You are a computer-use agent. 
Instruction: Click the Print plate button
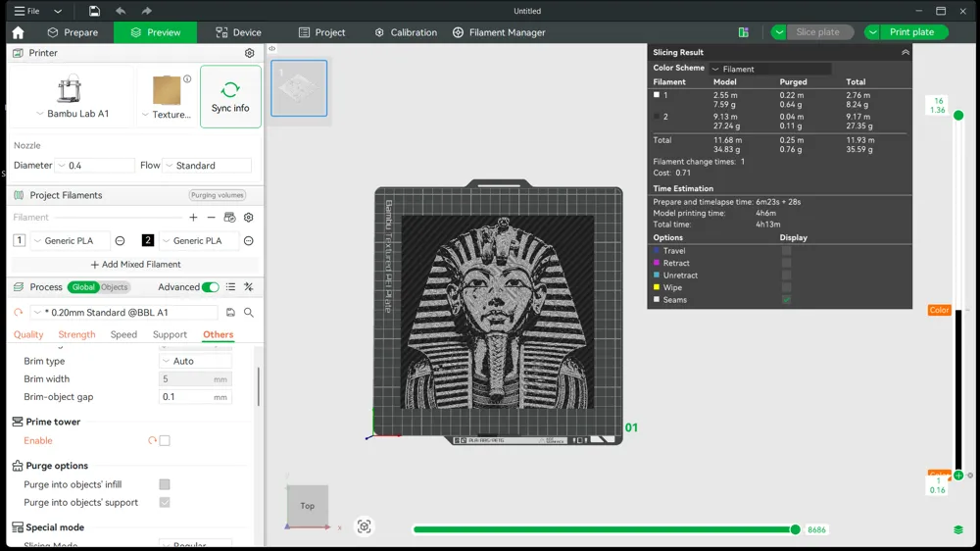(911, 32)
